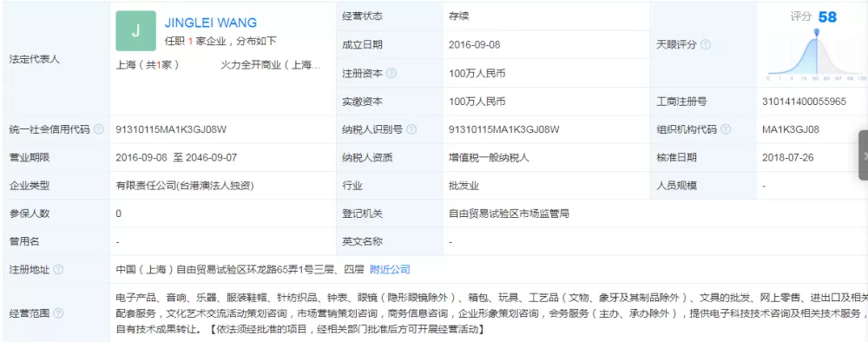
Task: Select the score value 58
Action: (x=827, y=17)
